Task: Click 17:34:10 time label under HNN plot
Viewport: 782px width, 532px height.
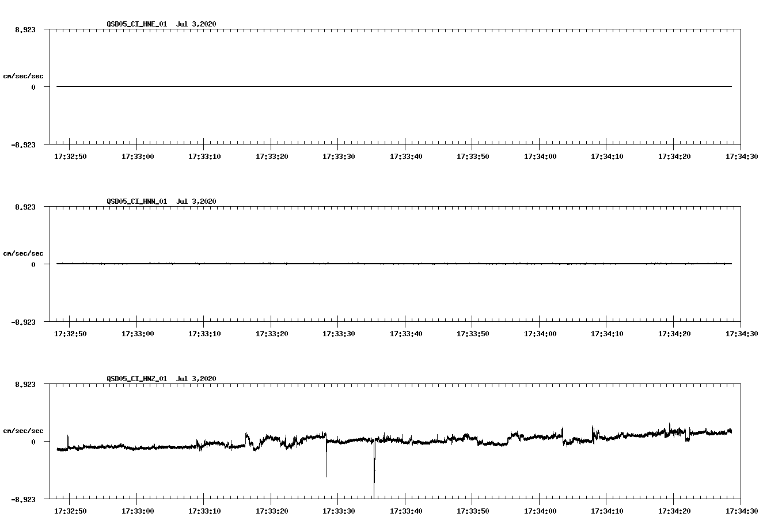Action: tap(608, 333)
